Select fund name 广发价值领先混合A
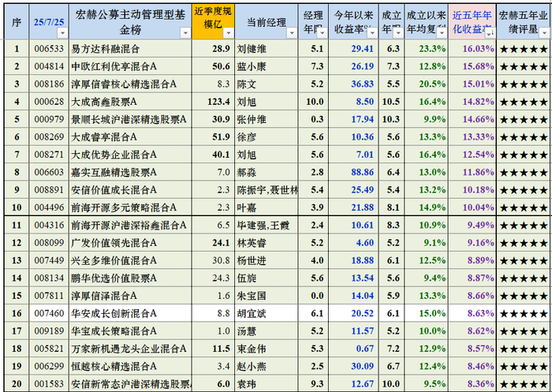 114,243
